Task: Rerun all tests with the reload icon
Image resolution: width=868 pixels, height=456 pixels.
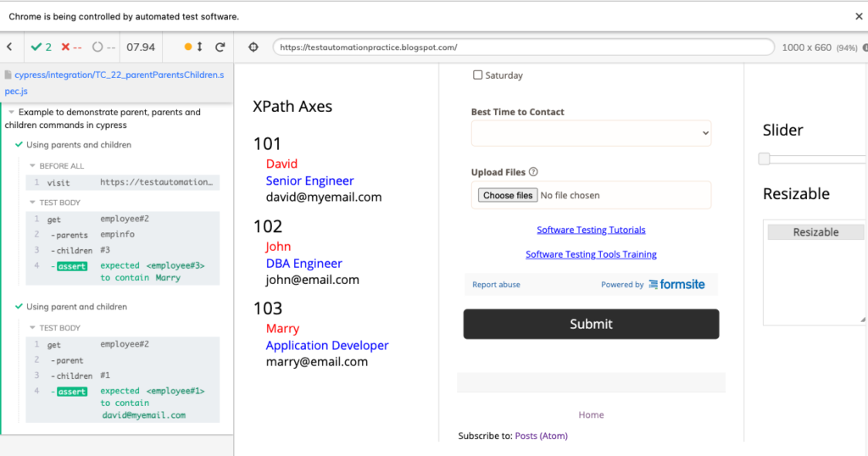Action: point(220,47)
